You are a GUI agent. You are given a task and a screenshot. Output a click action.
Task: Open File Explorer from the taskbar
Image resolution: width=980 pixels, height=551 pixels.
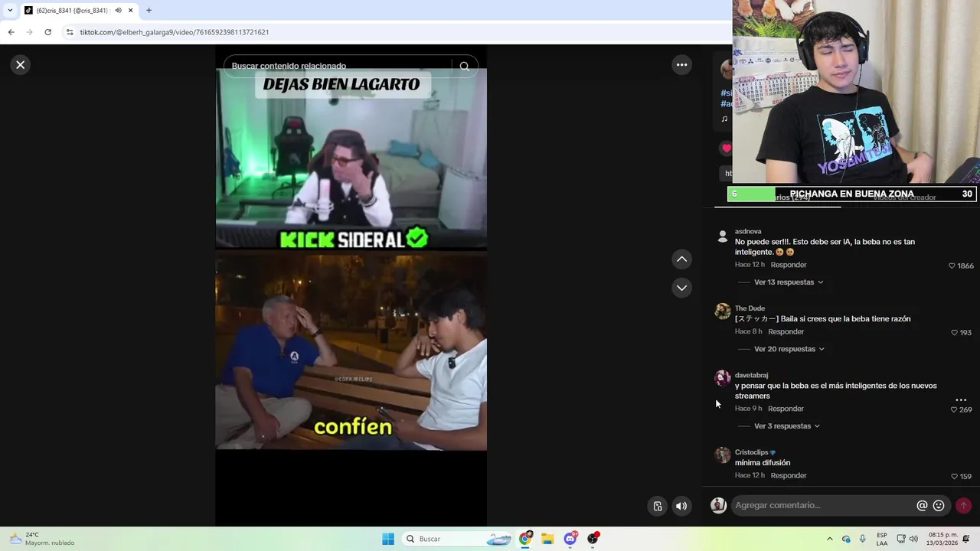pos(547,539)
